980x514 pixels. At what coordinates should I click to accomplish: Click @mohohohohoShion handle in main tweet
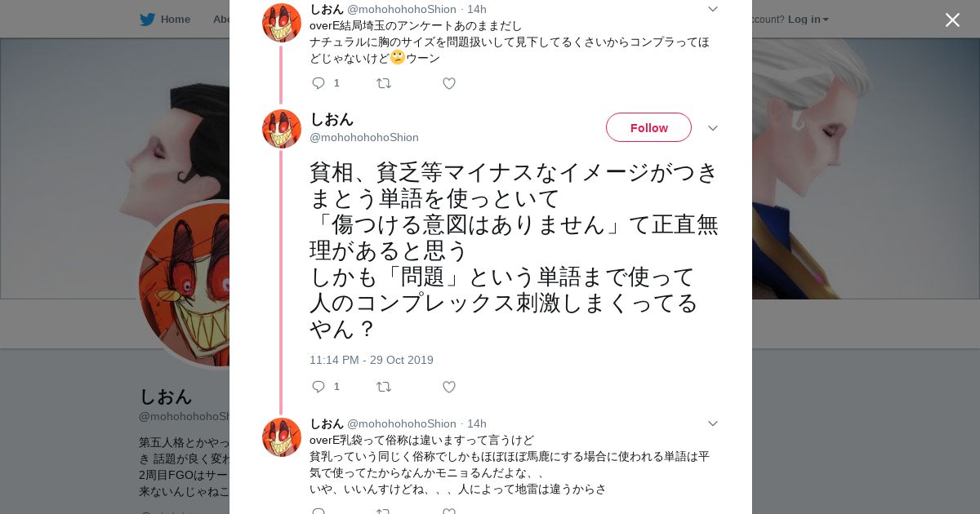pyautogui.click(x=364, y=138)
